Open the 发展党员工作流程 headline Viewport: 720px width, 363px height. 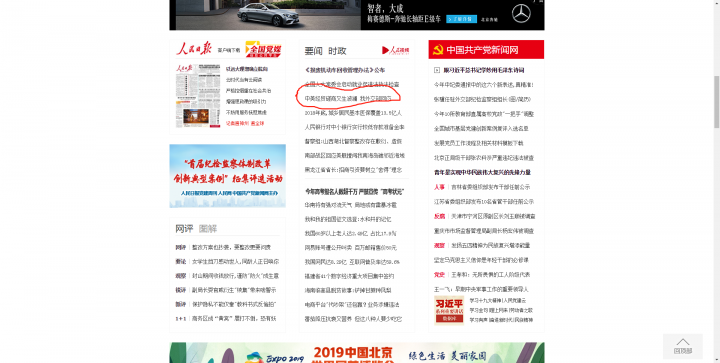[x=478, y=143]
